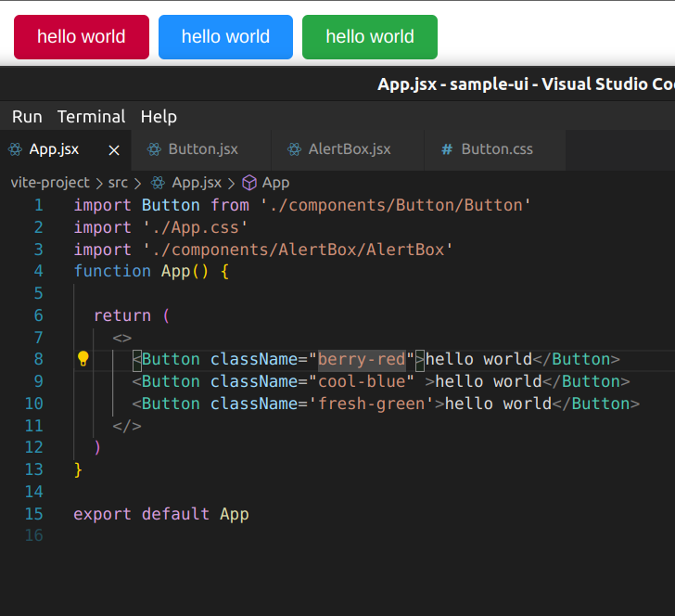Open the Terminal menu
The image size is (675, 616).
click(x=91, y=117)
